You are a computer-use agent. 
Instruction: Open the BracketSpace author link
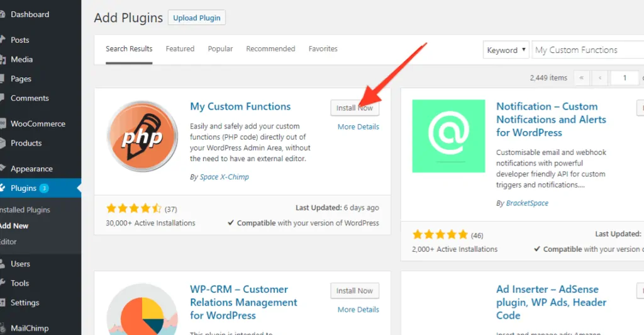[527, 203]
